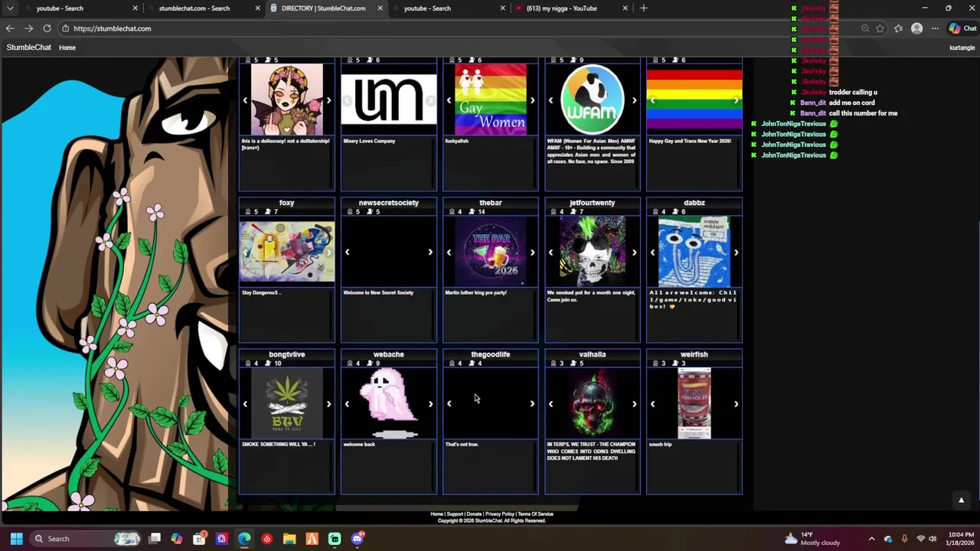The image size is (980, 551).
Task: Click the next arrow on jetfourtwenty card
Action: (x=634, y=252)
